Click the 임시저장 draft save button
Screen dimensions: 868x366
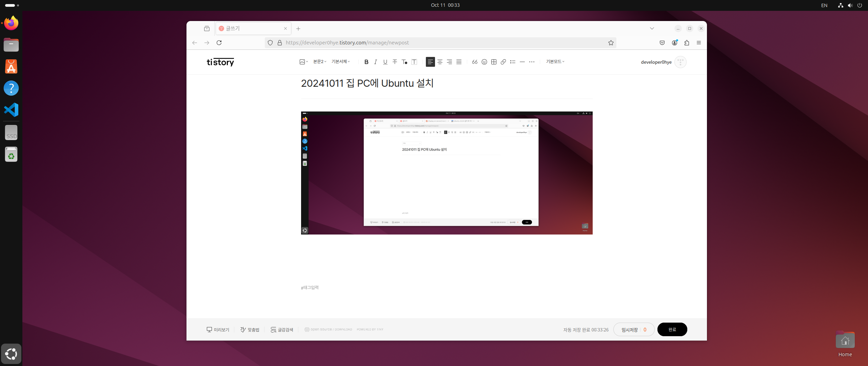point(629,330)
